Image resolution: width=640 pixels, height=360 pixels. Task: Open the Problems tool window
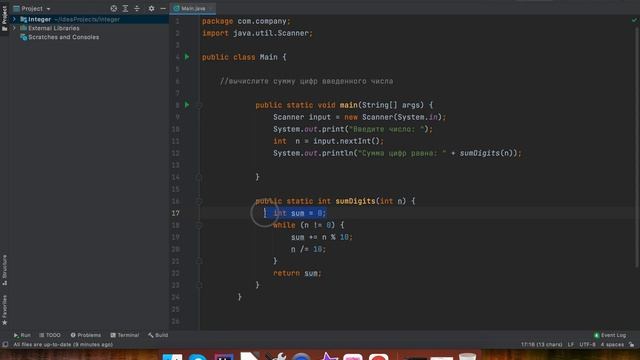[x=85, y=335]
